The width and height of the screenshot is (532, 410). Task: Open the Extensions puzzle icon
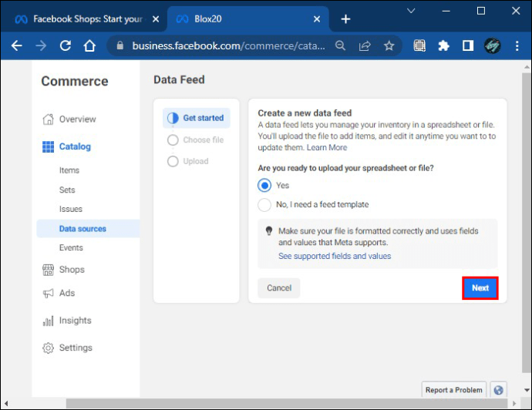443,45
